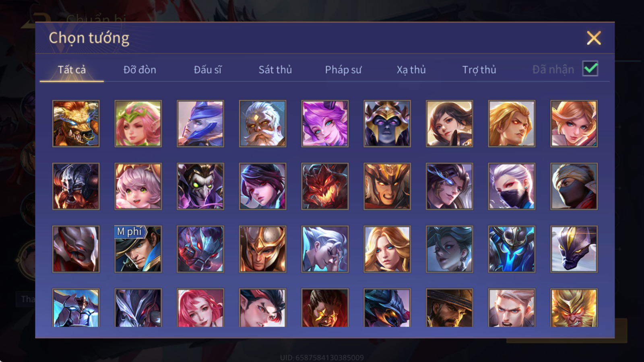Filter by the Pháp sư tab

click(343, 70)
